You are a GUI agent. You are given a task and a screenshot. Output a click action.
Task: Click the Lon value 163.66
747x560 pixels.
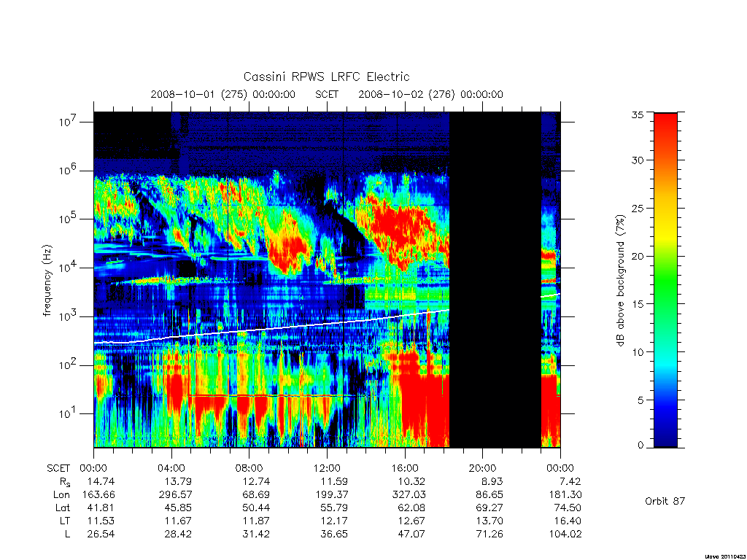[98, 495]
